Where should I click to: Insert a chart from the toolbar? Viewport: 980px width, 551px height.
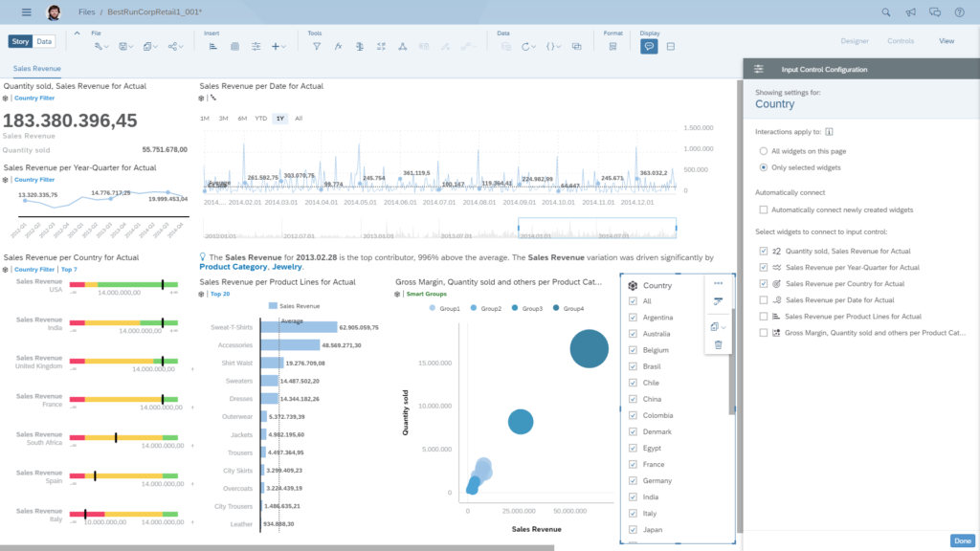pos(213,46)
